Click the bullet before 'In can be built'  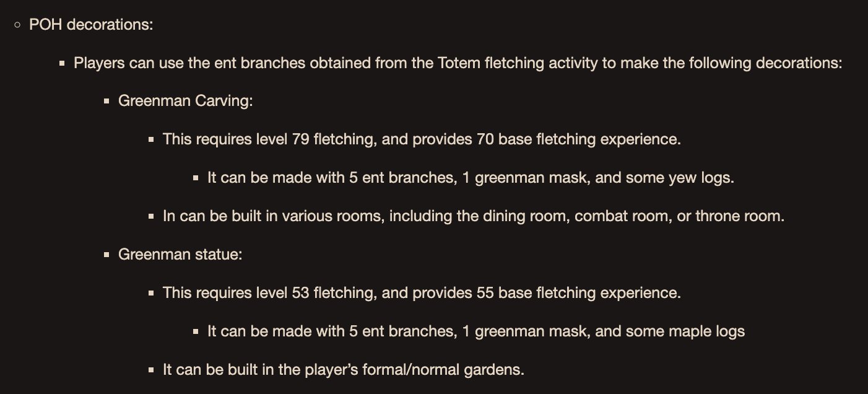151,217
